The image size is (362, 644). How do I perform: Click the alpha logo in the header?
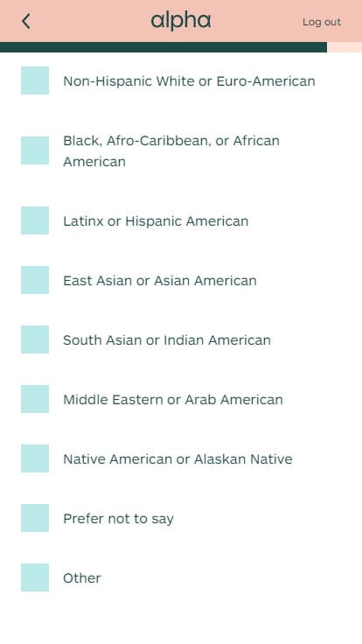pyautogui.click(x=181, y=22)
